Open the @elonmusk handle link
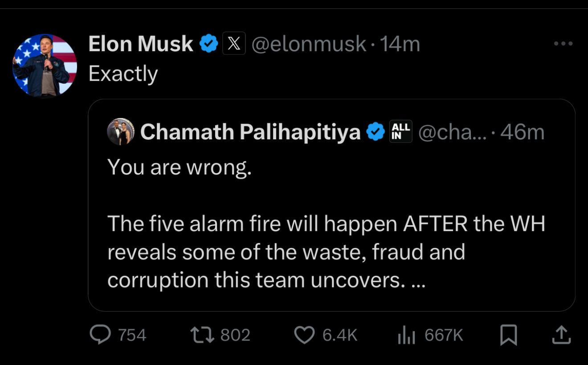Screen dimensions: 588x365 (308, 44)
